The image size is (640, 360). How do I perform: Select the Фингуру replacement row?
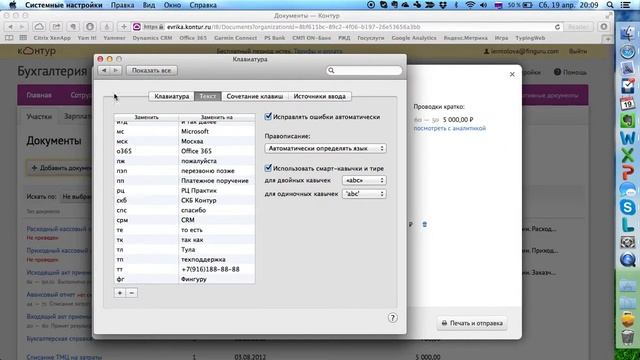click(184, 279)
